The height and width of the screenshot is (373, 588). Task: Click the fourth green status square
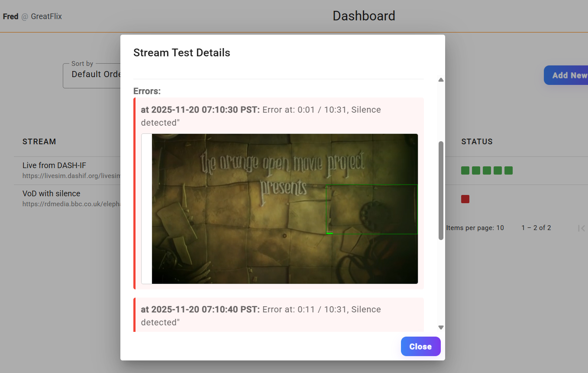click(x=497, y=170)
